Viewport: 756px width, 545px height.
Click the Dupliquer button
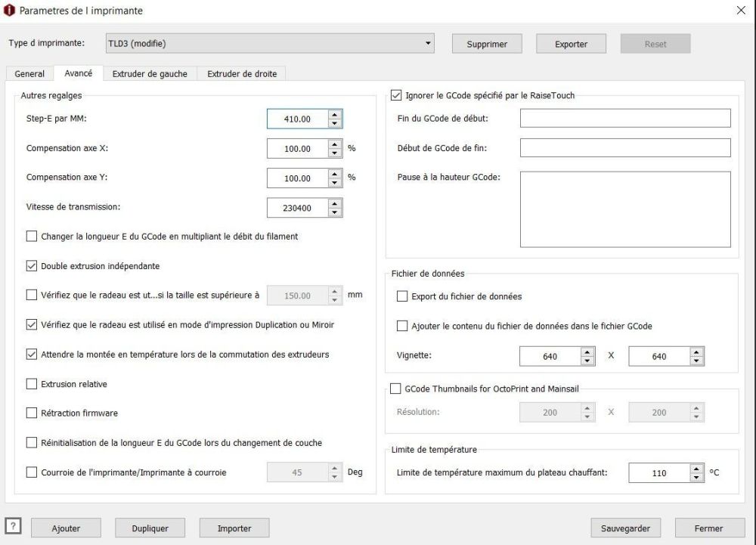click(x=150, y=528)
